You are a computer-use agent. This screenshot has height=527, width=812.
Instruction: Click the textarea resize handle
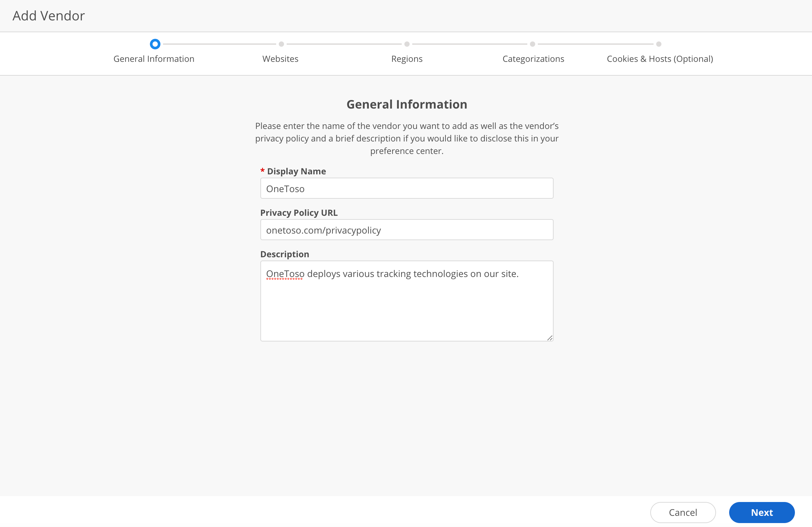pos(550,338)
